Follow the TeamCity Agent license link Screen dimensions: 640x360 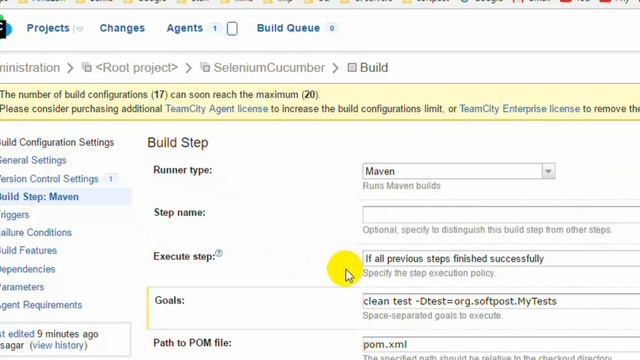point(217,109)
